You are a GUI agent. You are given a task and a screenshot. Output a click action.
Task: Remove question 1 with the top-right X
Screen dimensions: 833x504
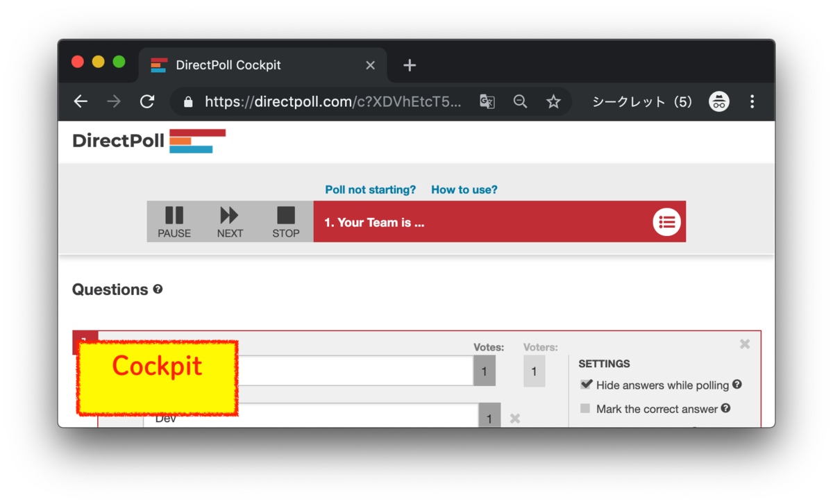pyautogui.click(x=745, y=344)
